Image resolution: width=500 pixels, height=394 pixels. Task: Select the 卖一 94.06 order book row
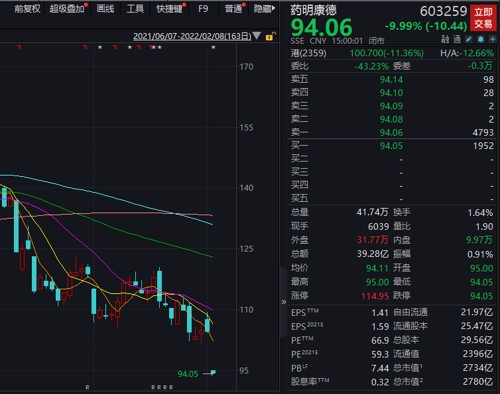tap(392, 132)
